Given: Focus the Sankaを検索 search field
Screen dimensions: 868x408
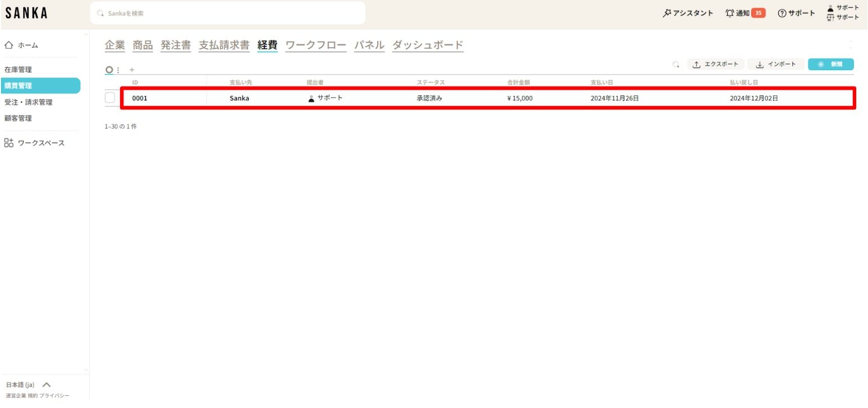Looking at the screenshot, I should [x=228, y=13].
